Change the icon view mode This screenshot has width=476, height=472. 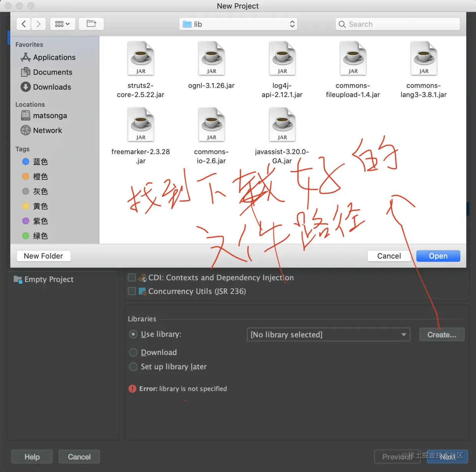(x=63, y=24)
